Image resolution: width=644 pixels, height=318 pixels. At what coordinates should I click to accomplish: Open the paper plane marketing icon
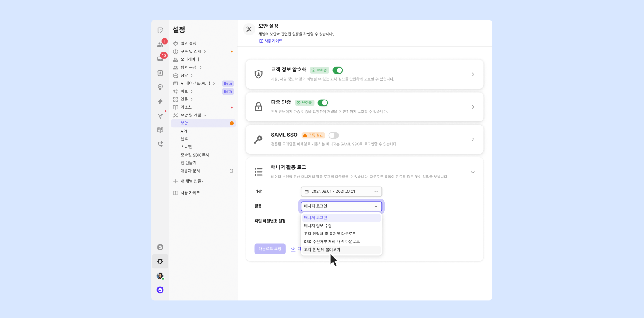160,116
